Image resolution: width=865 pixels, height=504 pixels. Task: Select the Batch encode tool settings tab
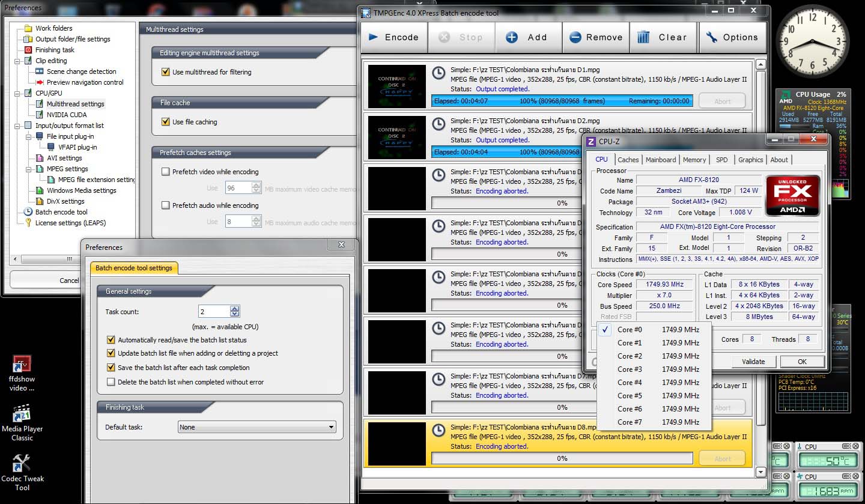tap(134, 268)
